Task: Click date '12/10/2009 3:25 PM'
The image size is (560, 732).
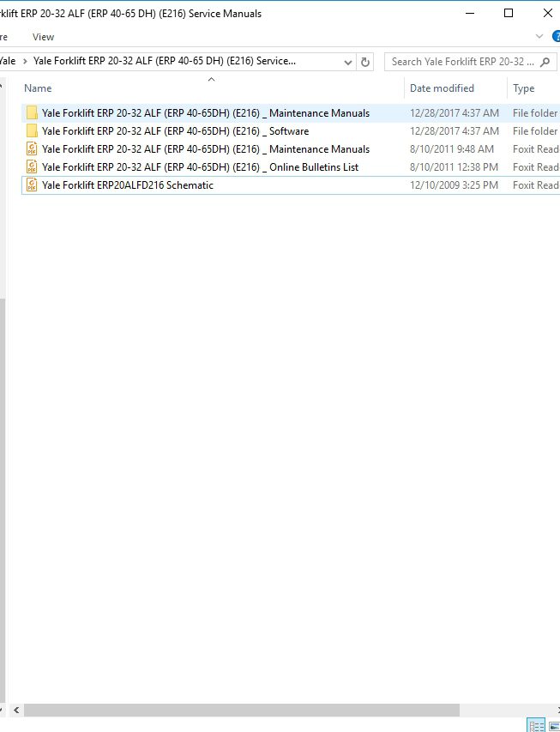Action: click(x=454, y=185)
